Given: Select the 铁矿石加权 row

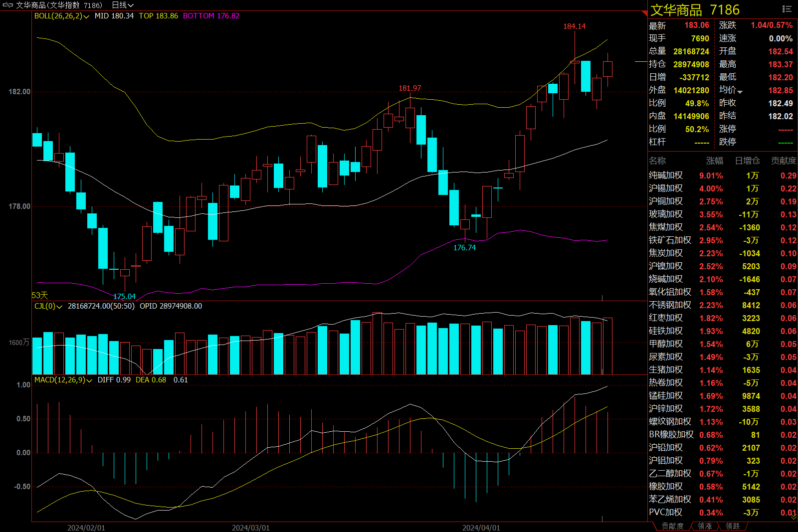Looking at the screenshot, I should tap(723, 240).
